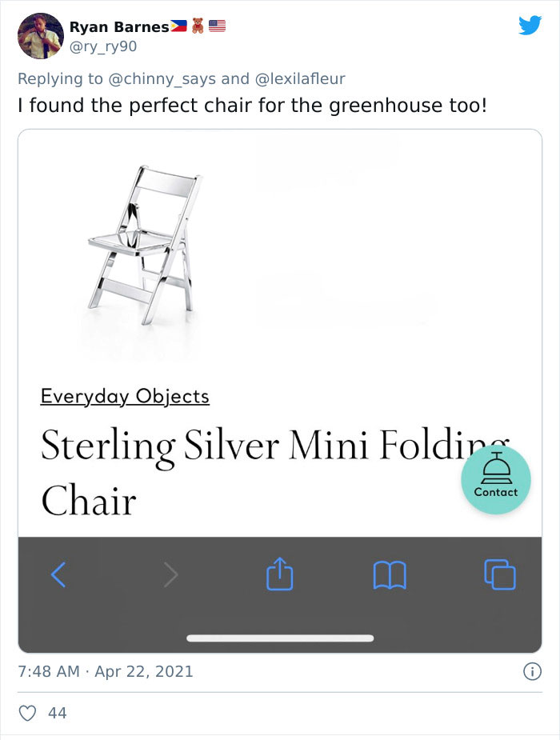Open the Contact bell widget
The width and height of the screenshot is (560, 740).
click(496, 479)
